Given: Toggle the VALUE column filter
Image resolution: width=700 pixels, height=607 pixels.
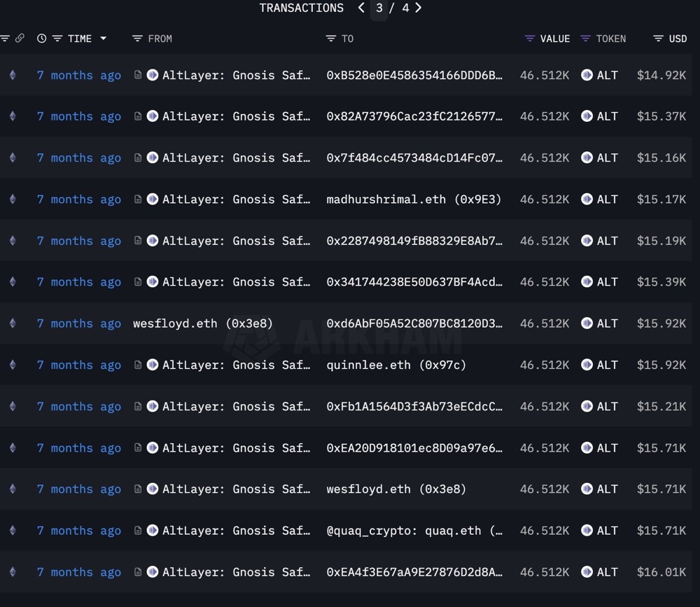Looking at the screenshot, I should 530,39.
